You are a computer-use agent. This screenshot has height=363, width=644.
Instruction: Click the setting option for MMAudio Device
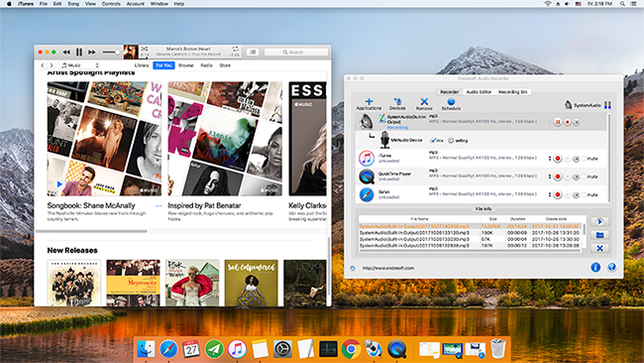pos(458,141)
